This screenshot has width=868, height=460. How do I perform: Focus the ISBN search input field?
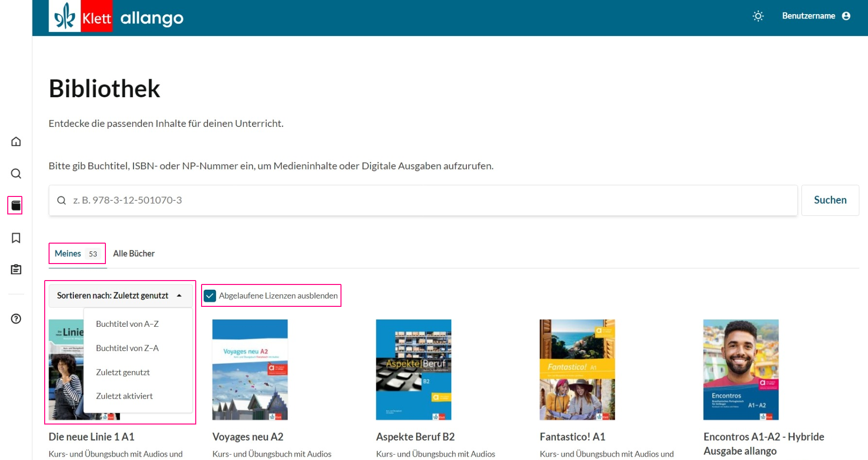point(423,200)
